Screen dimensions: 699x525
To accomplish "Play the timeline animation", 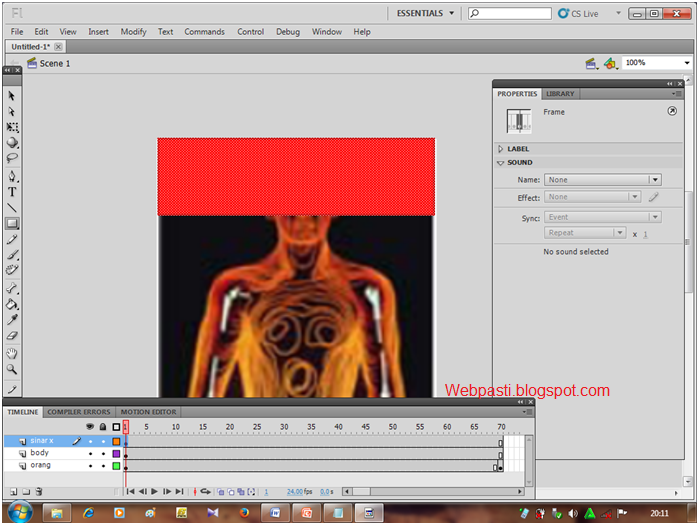I will pos(154,492).
